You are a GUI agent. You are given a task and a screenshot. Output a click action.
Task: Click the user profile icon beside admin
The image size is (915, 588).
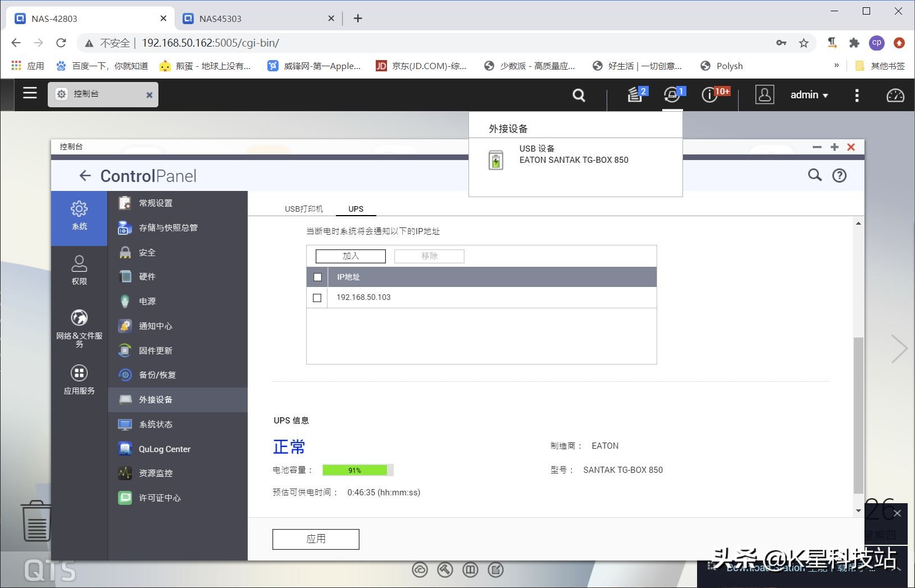764,94
